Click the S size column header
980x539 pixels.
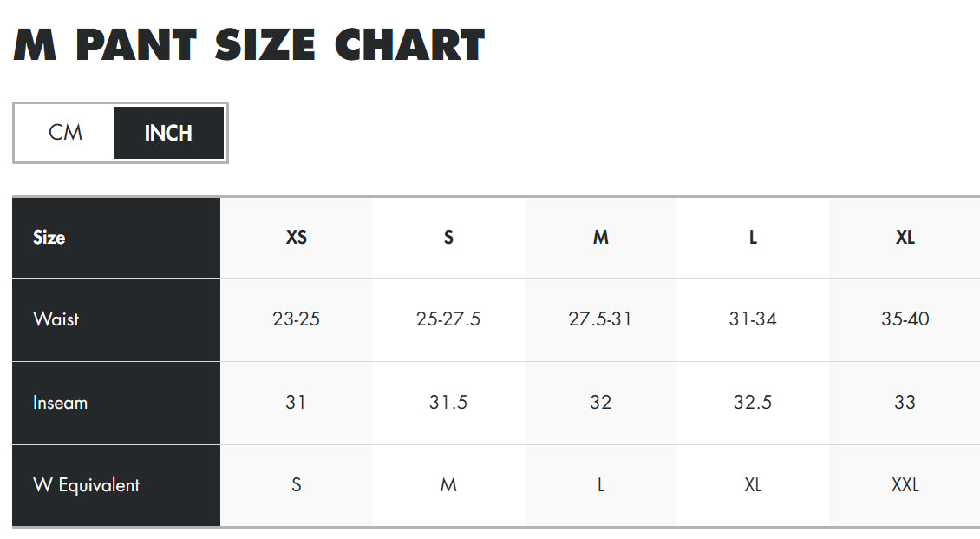(x=448, y=238)
